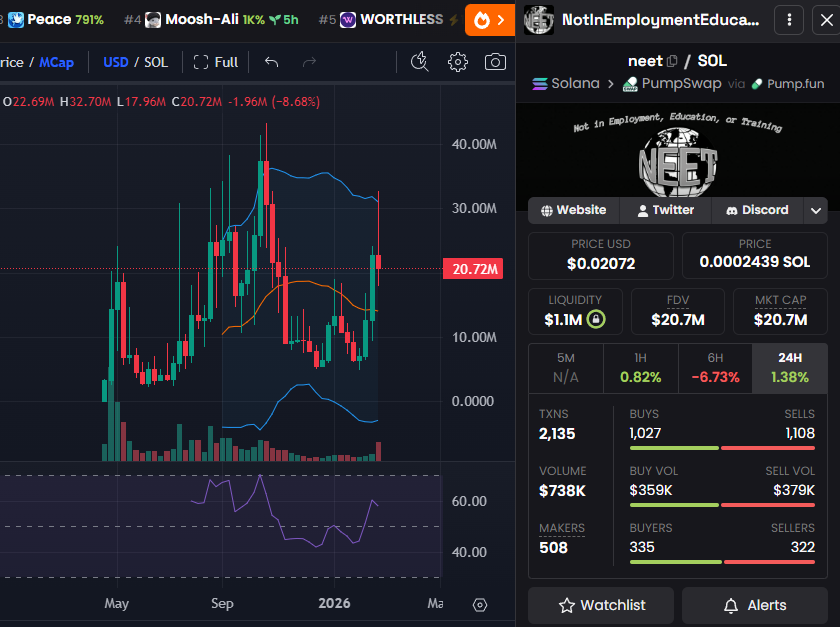
Task: Close the token details panel
Action: click(x=826, y=20)
